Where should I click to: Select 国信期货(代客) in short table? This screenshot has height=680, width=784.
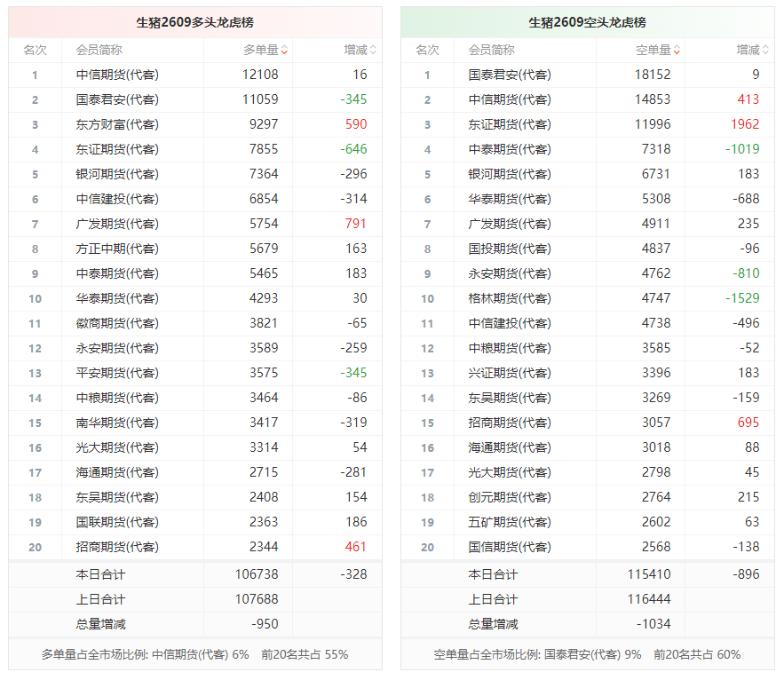click(510, 547)
